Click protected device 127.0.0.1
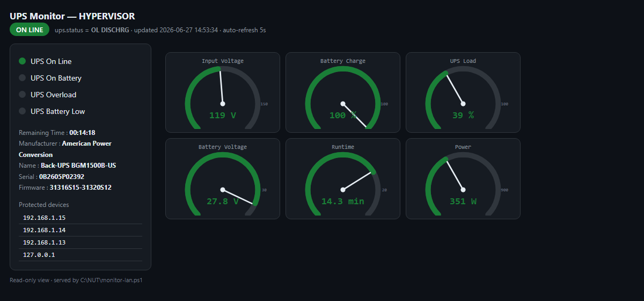This screenshot has width=644, height=301. [80, 255]
